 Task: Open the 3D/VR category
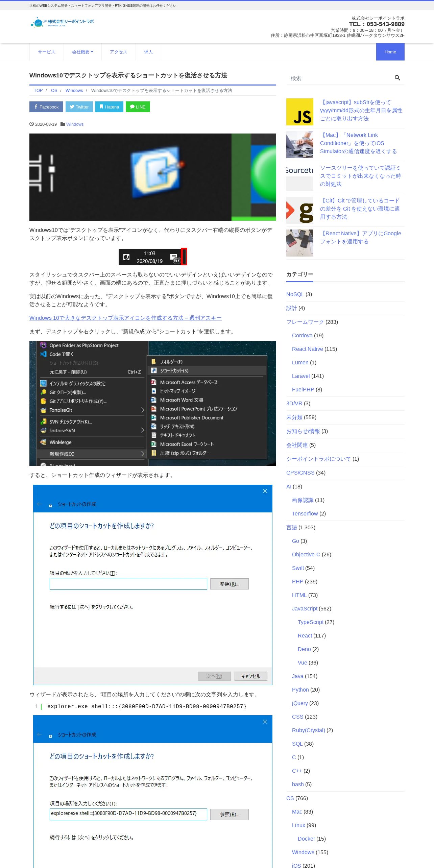tap(294, 404)
